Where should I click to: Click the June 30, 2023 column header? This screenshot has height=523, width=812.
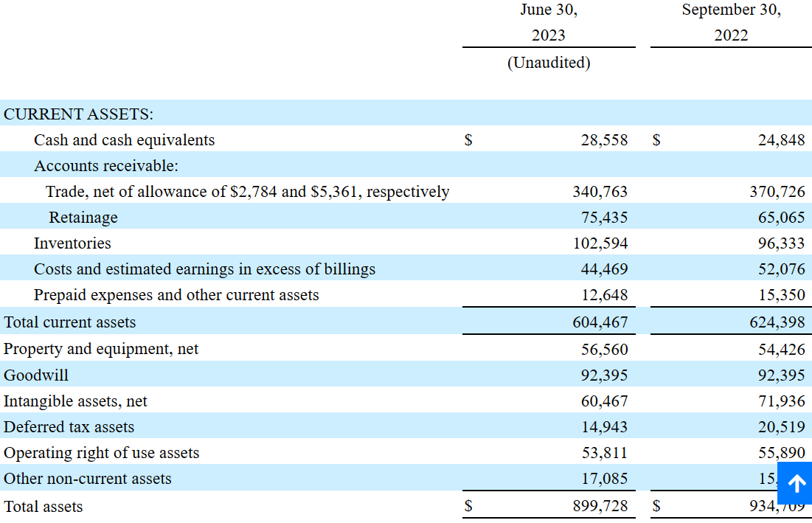point(549,23)
